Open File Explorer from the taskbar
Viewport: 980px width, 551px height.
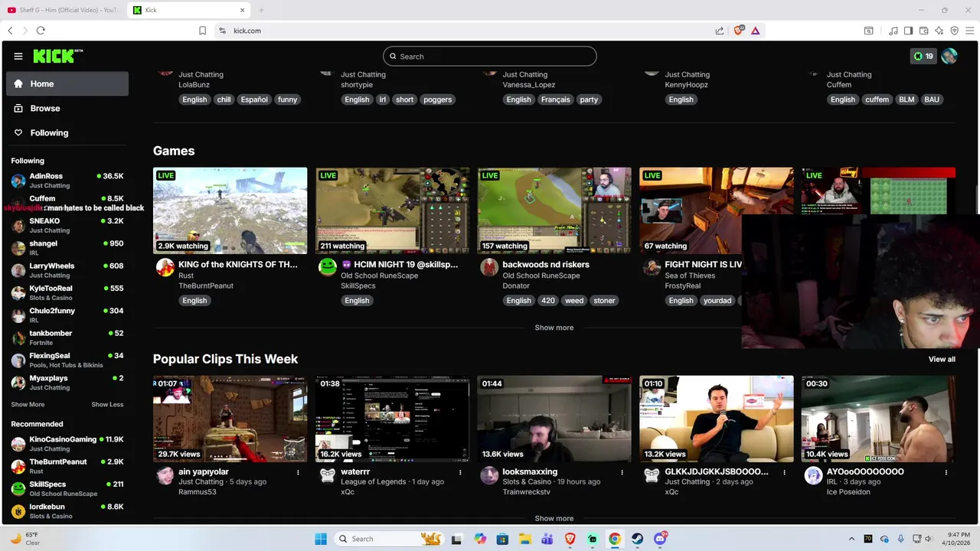point(524,539)
